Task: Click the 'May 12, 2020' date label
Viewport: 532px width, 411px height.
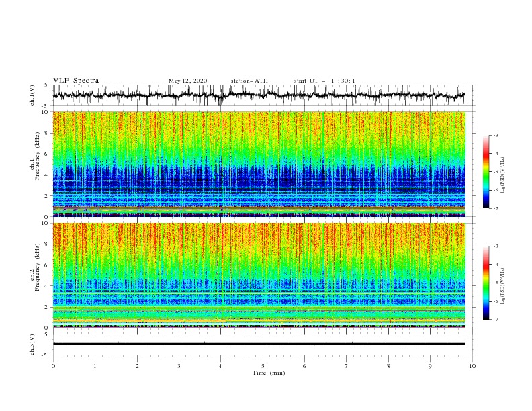Action: point(187,81)
